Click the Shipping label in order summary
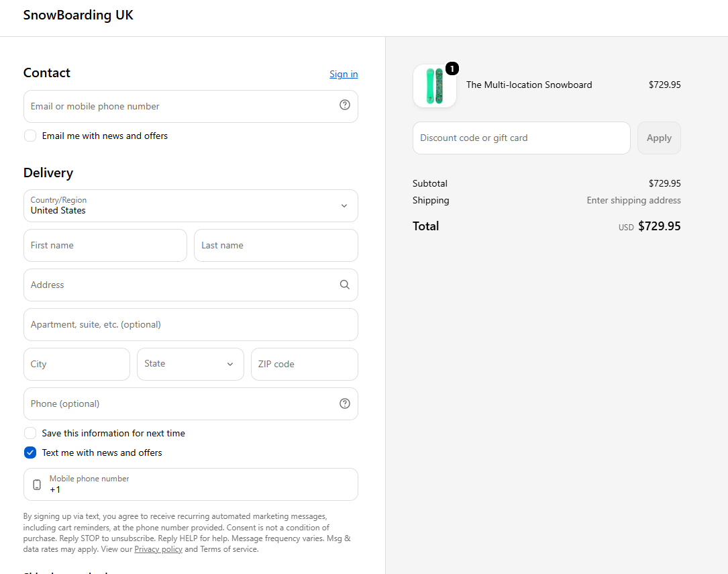The image size is (728, 574). pyautogui.click(x=431, y=200)
